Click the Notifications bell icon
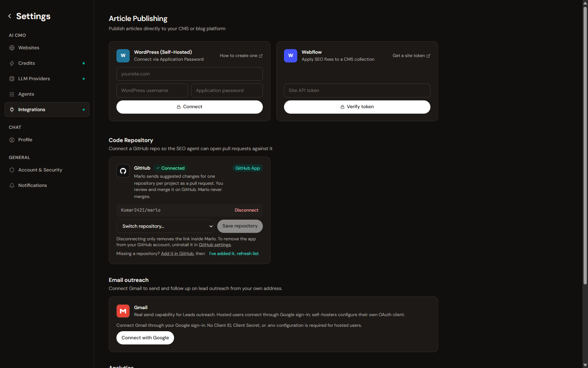Screen dimensions: 588x368 pos(12,185)
